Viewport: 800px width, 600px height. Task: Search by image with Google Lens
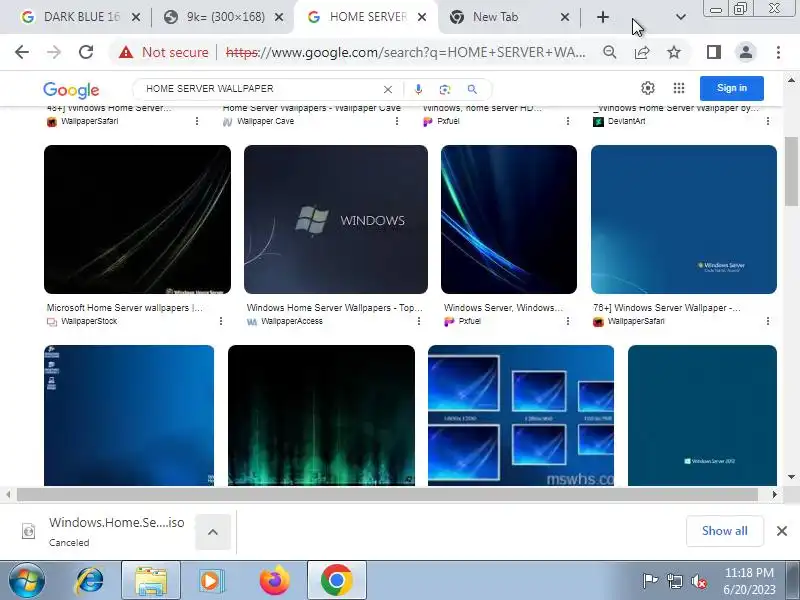pyautogui.click(x=445, y=89)
